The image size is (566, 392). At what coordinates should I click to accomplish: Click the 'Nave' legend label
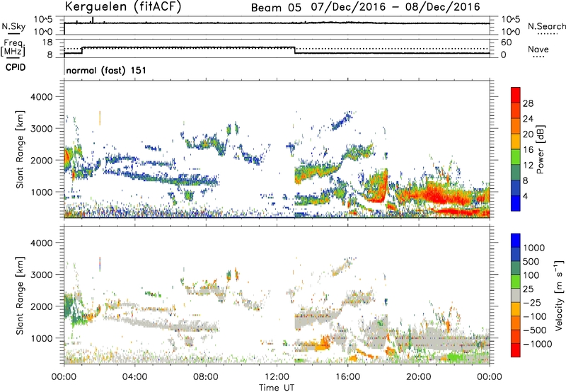538,50
